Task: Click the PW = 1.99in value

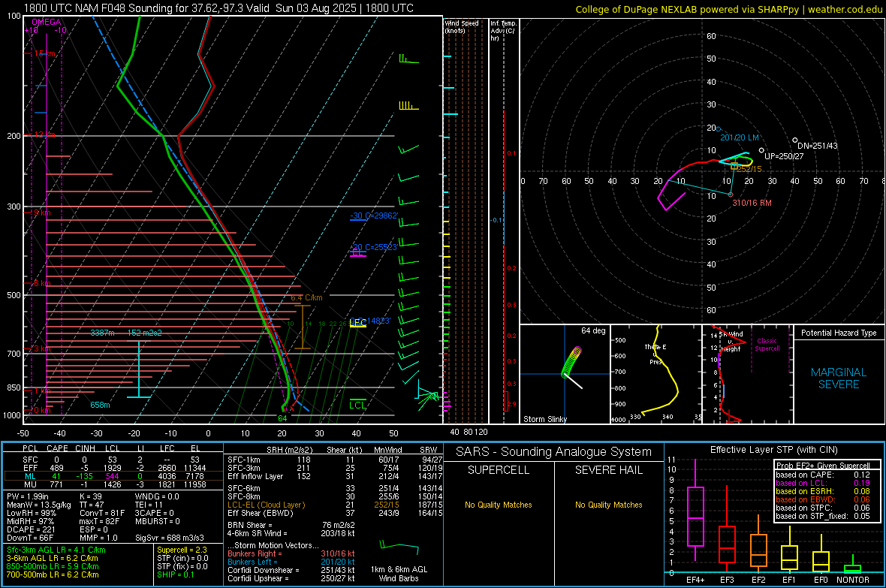Action: [x=28, y=496]
